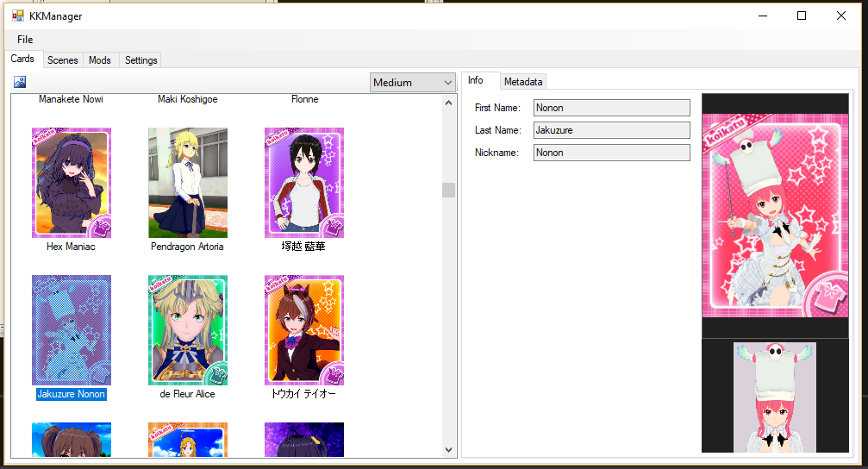Select the Hex Maniac card thumbnail

point(72,183)
